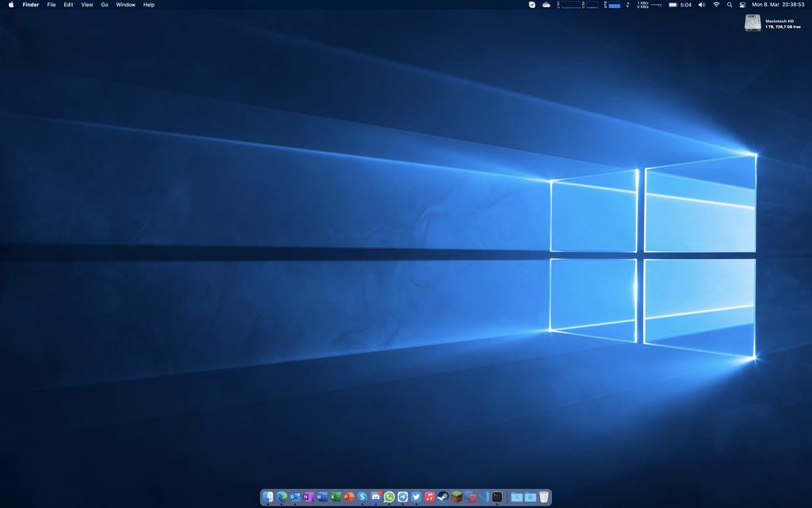Open the Terminal app in the Dock
The image size is (812, 508).
tap(497, 497)
